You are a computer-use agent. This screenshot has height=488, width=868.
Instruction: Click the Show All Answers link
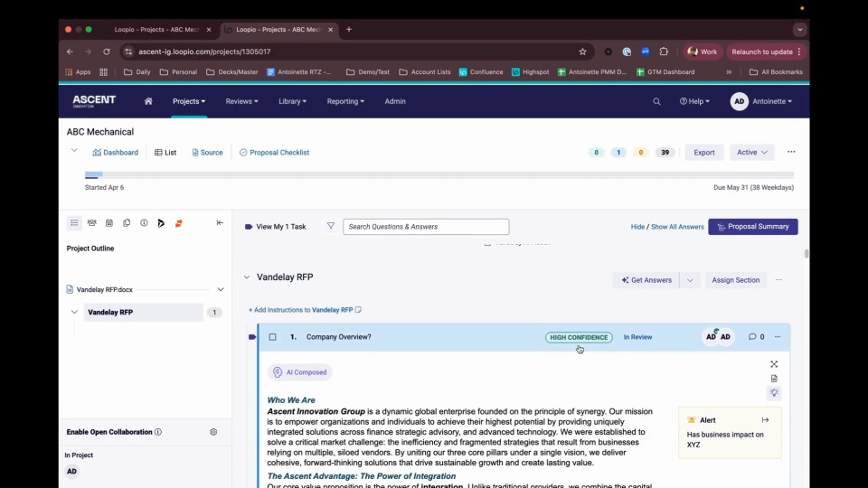(x=677, y=227)
